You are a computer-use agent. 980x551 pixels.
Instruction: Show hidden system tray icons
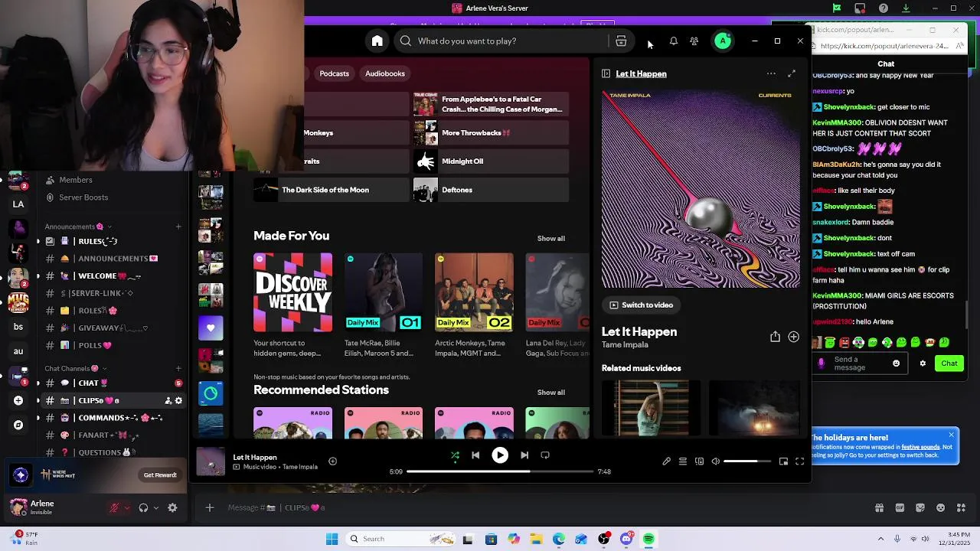point(880,539)
